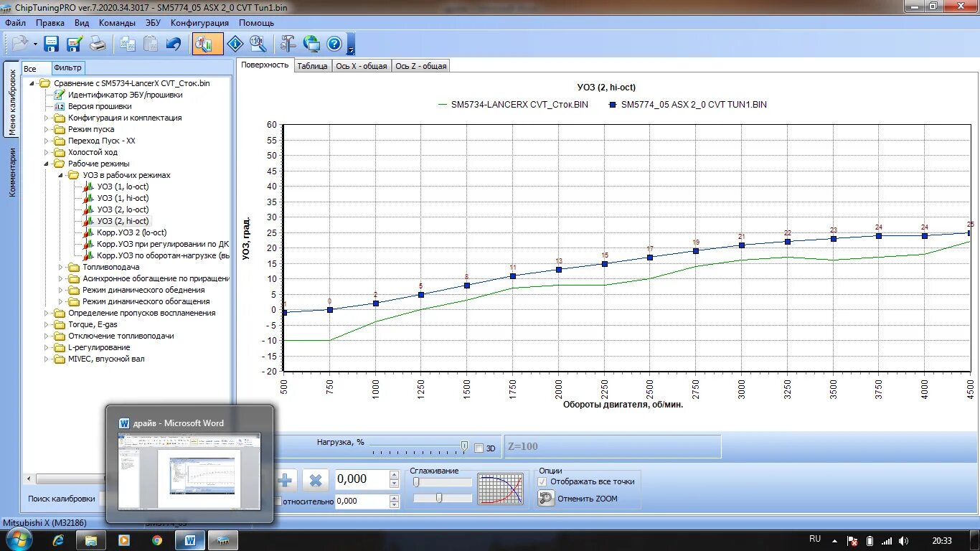Switch to the Ось X - общая tab

362,66
